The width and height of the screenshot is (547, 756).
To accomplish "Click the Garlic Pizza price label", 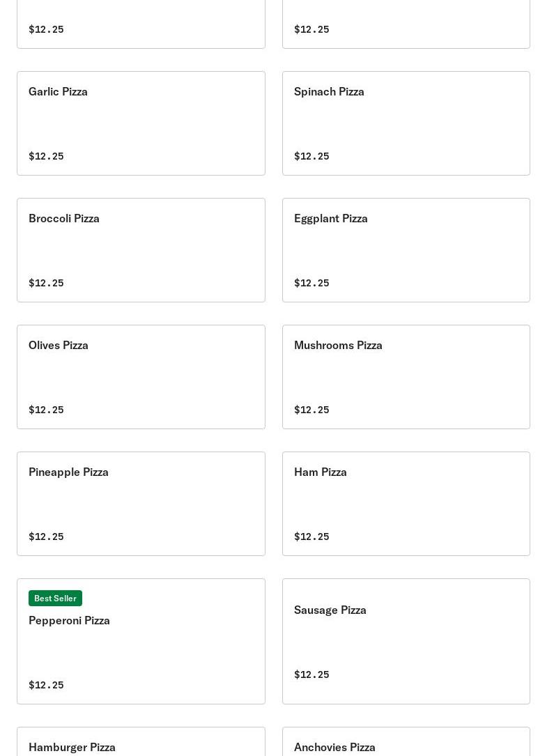I will pyautogui.click(x=46, y=156).
